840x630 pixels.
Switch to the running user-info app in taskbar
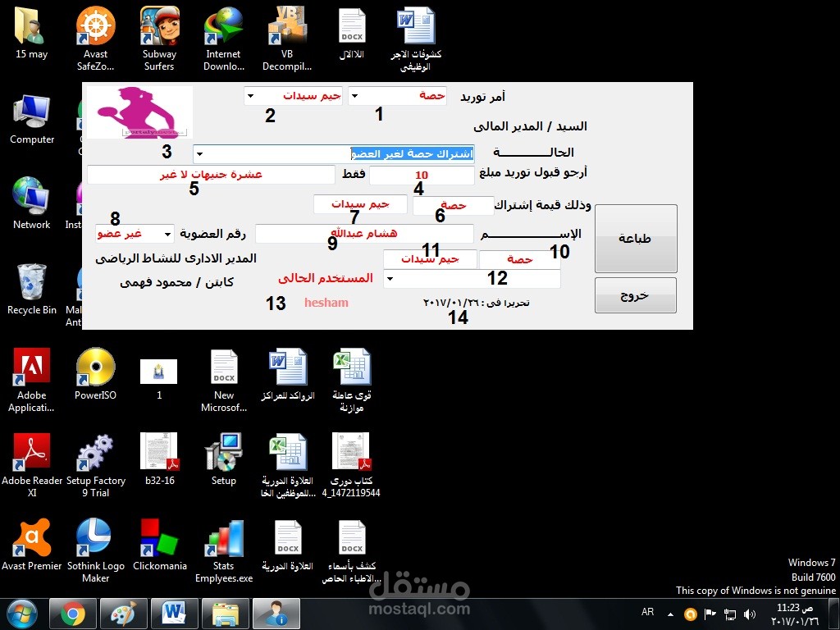[276, 614]
